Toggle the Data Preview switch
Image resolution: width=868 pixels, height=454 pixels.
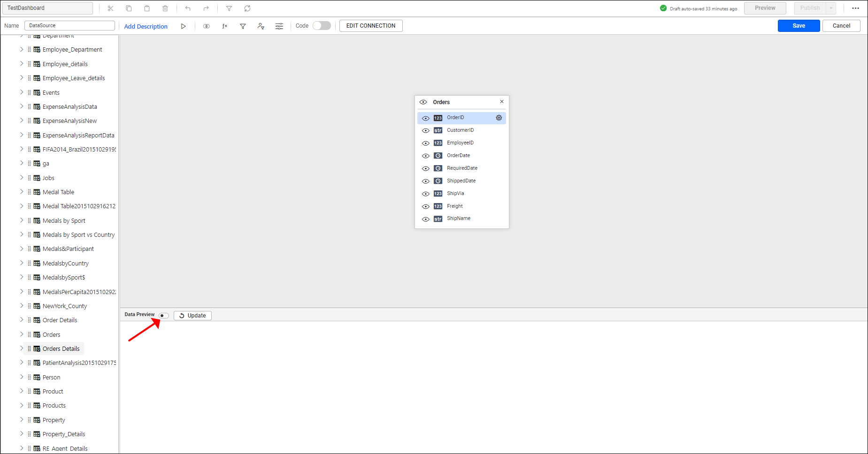click(164, 316)
